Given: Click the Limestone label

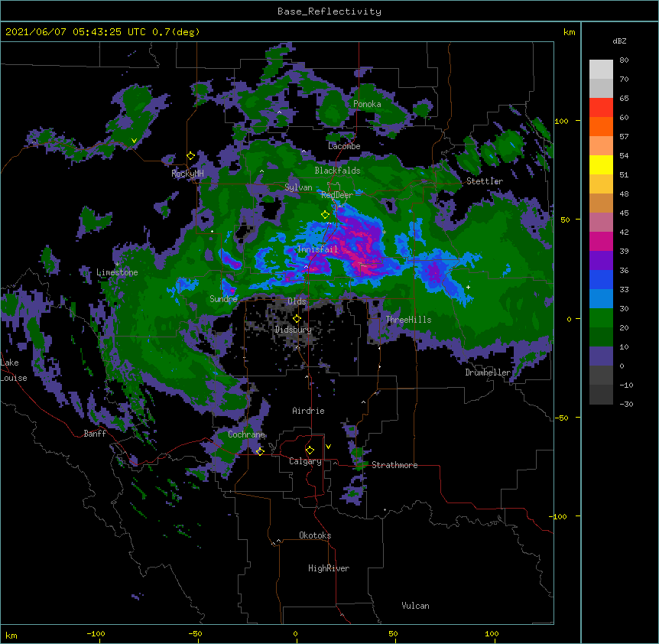Looking at the screenshot, I should [x=117, y=272].
